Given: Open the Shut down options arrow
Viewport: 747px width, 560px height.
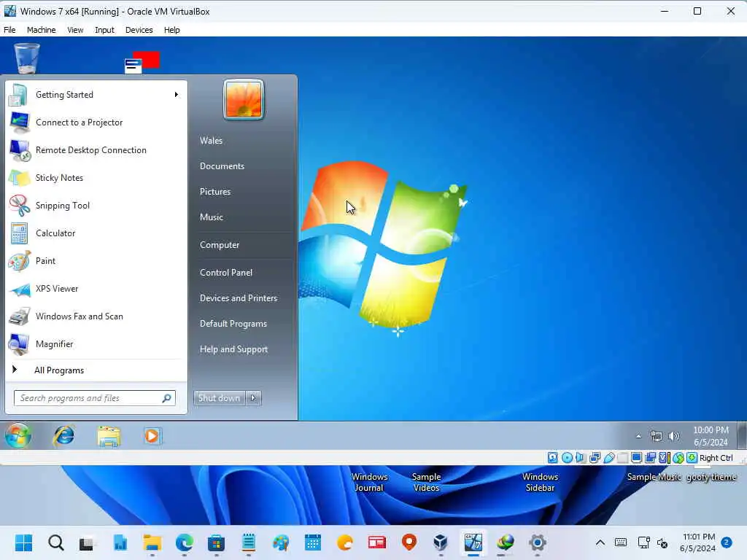Looking at the screenshot, I should (253, 397).
